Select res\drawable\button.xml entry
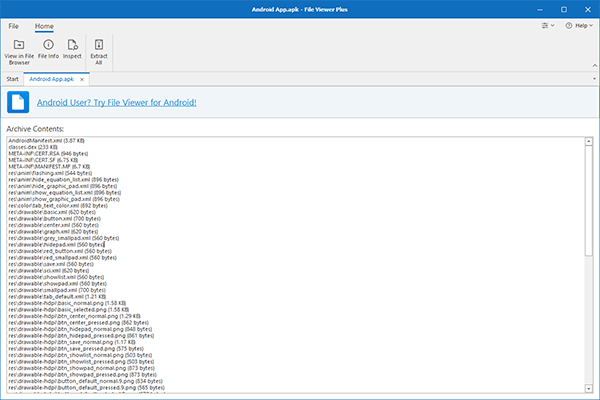This screenshot has height=400, width=600. [x=54, y=219]
